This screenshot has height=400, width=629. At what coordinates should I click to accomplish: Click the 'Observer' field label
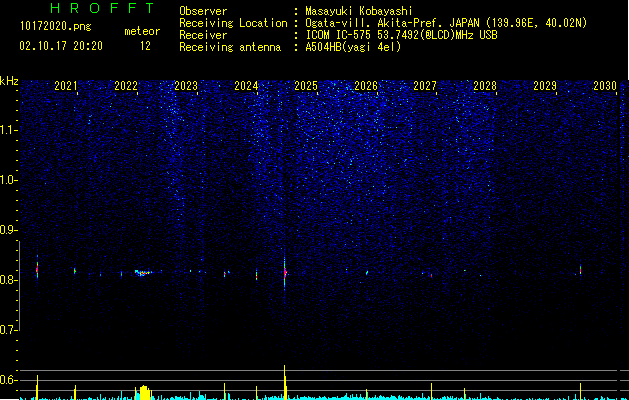tap(203, 11)
